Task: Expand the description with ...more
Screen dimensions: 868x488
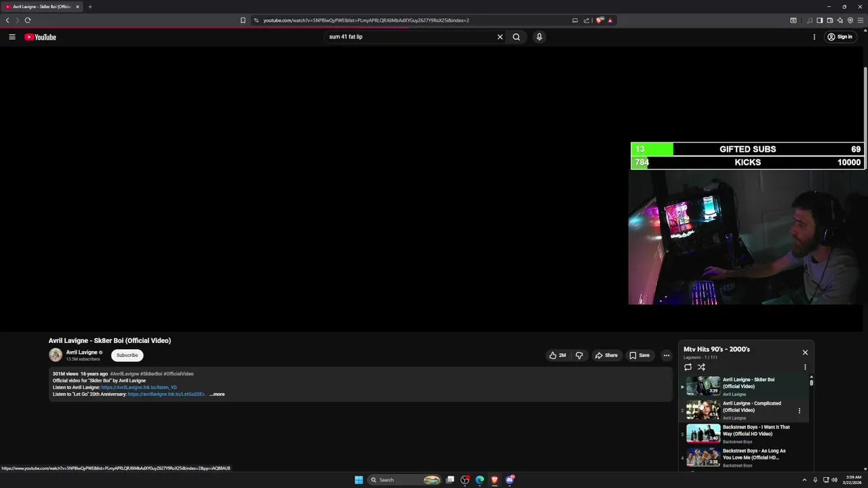Action: tap(217, 394)
